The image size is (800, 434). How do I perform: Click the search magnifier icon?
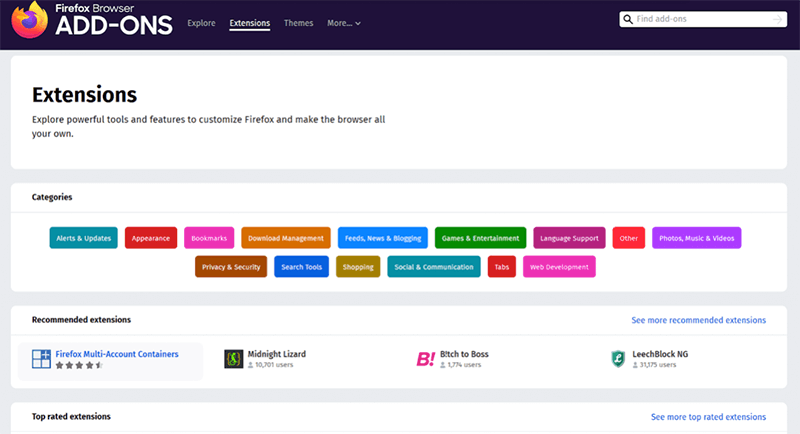point(628,19)
